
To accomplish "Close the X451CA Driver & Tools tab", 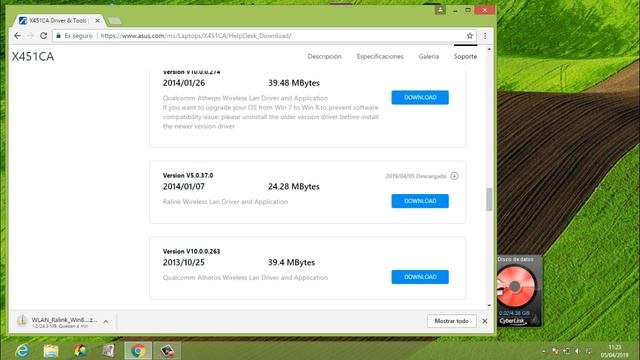I will [x=97, y=20].
